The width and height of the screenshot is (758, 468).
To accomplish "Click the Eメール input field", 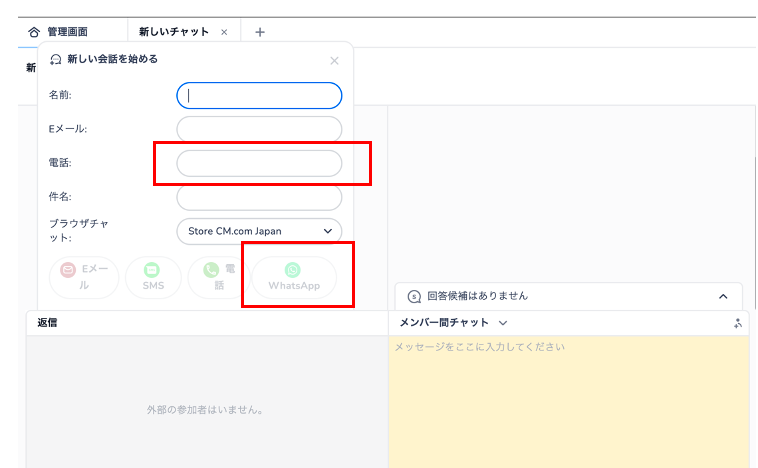I will (259, 129).
